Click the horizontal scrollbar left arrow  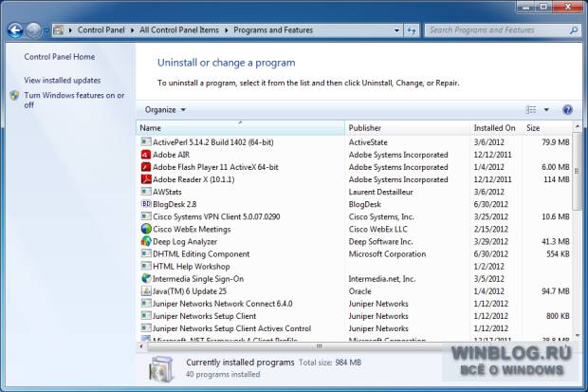click(x=141, y=346)
